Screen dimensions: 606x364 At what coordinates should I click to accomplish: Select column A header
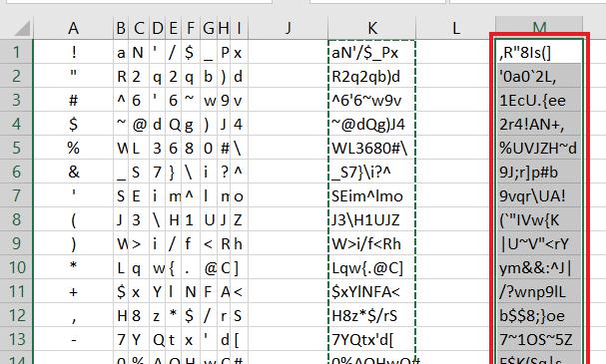pyautogui.click(x=74, y=28)
